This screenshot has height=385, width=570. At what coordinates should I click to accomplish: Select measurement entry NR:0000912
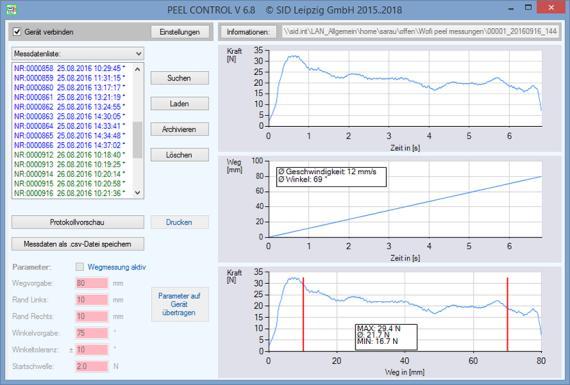(x=69, y=155)
